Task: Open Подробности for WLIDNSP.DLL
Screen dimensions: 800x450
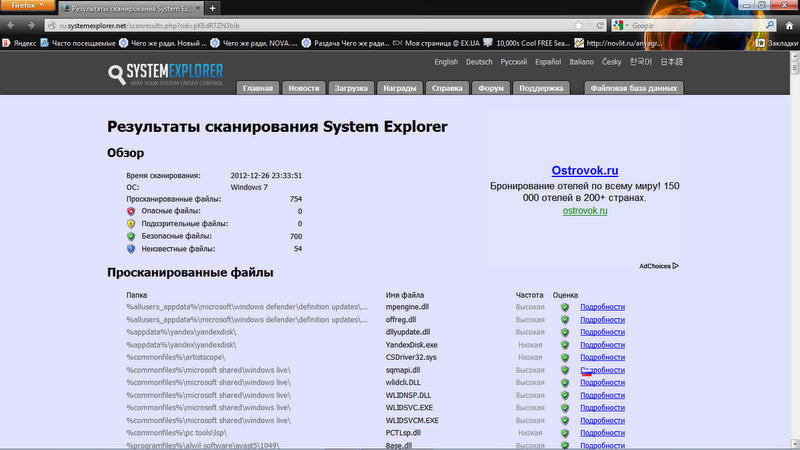Action: point(602,395)
